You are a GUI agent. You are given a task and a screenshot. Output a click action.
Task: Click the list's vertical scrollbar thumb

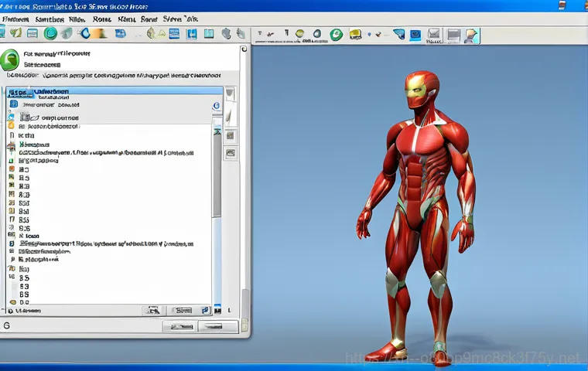point(217,175)
